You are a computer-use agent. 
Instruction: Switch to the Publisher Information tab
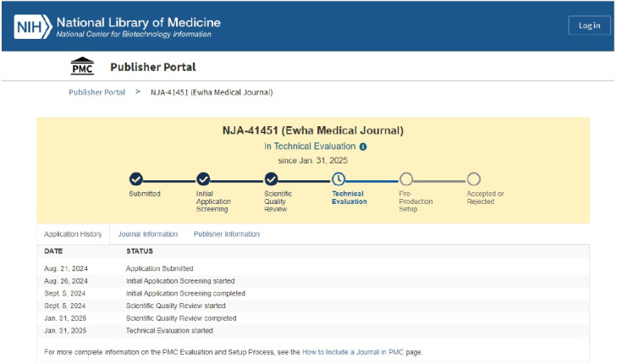[227, 234]
